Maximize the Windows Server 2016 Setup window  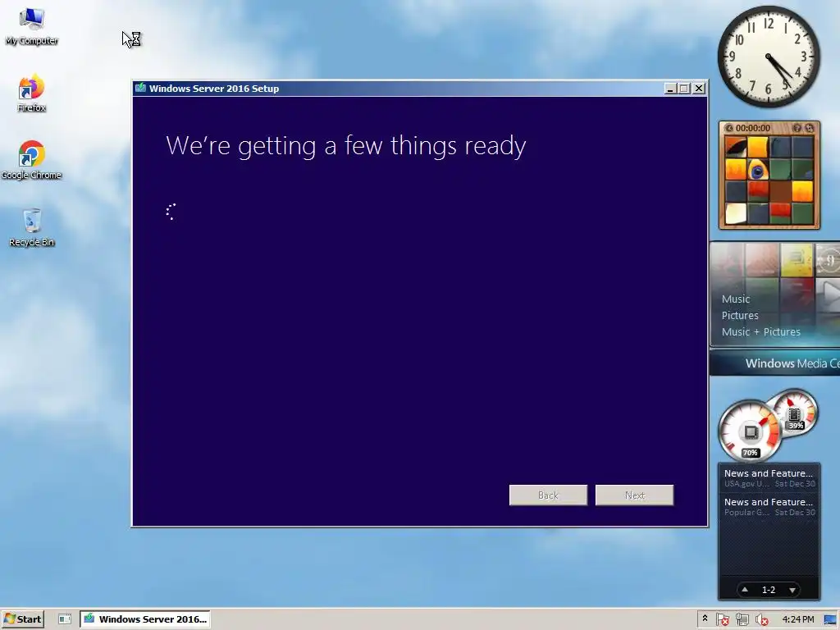684,89
